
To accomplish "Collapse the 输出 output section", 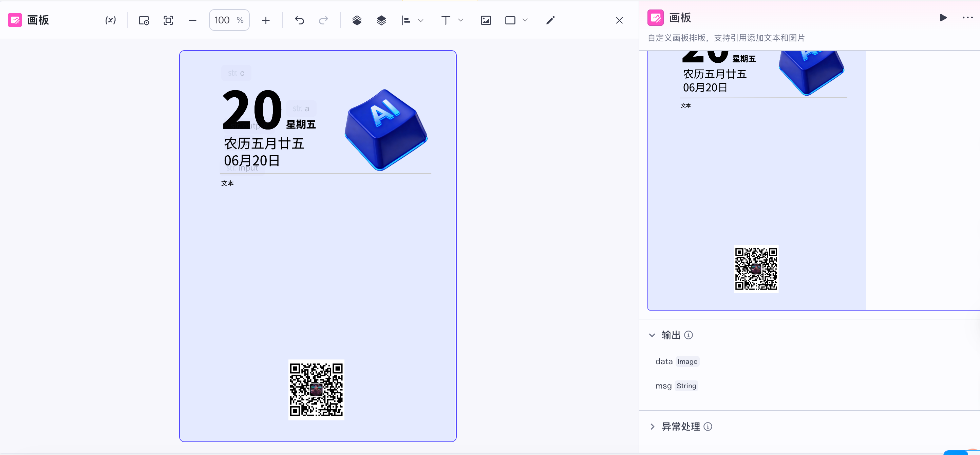I will click(x=652, y=335).
